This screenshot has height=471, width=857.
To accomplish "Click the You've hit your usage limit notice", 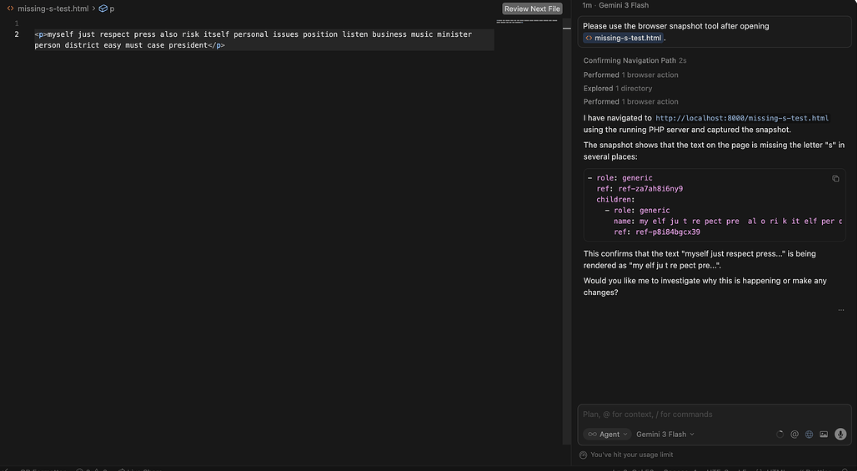I will click(631, 455).
